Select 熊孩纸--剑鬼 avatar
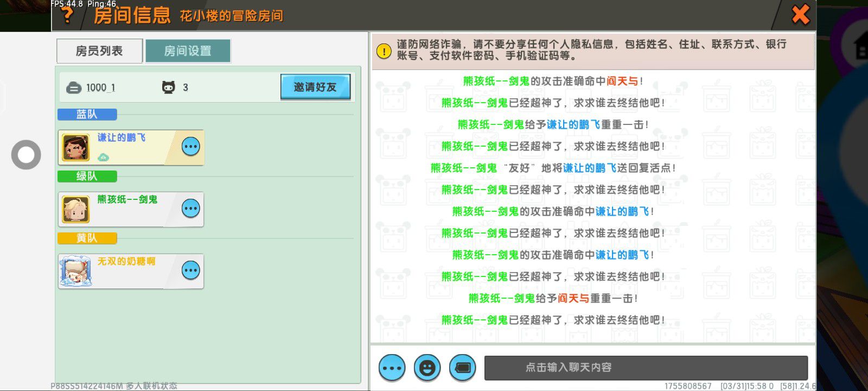Screen dimensions: 868x391 pos(75,210)
